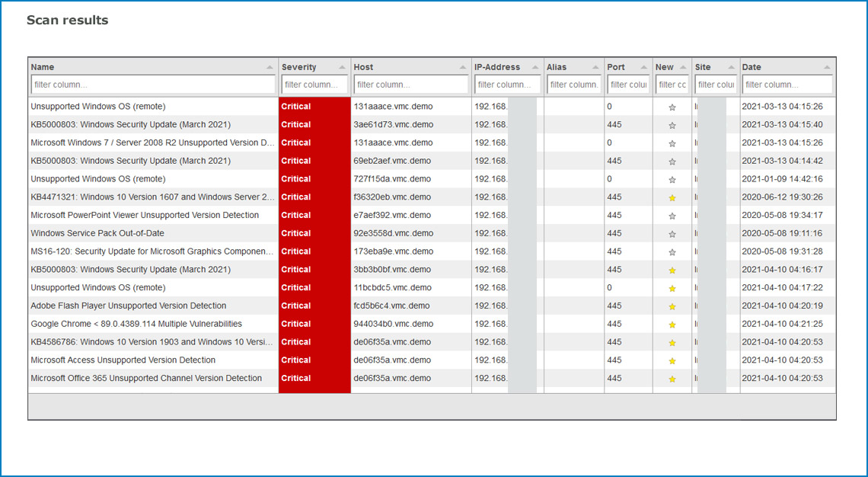The height and width of the screenshot is (477, 868).
Task: Click the Name column filter field
Action: pos(153,85)
